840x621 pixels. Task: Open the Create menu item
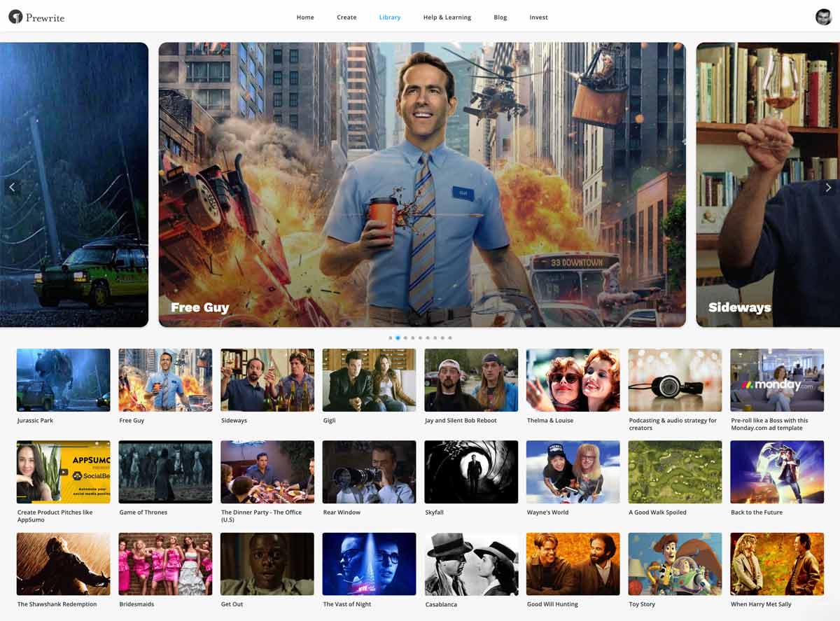(x=346, y=18)
